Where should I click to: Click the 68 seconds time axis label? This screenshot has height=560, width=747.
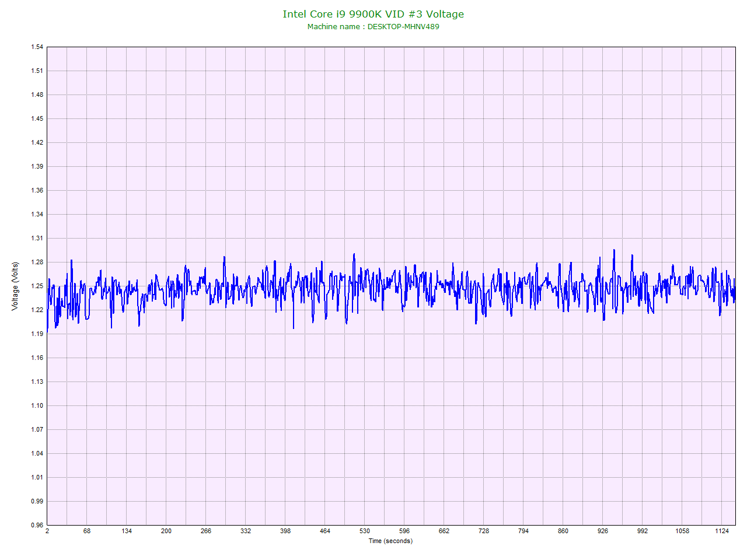[87, 531]
